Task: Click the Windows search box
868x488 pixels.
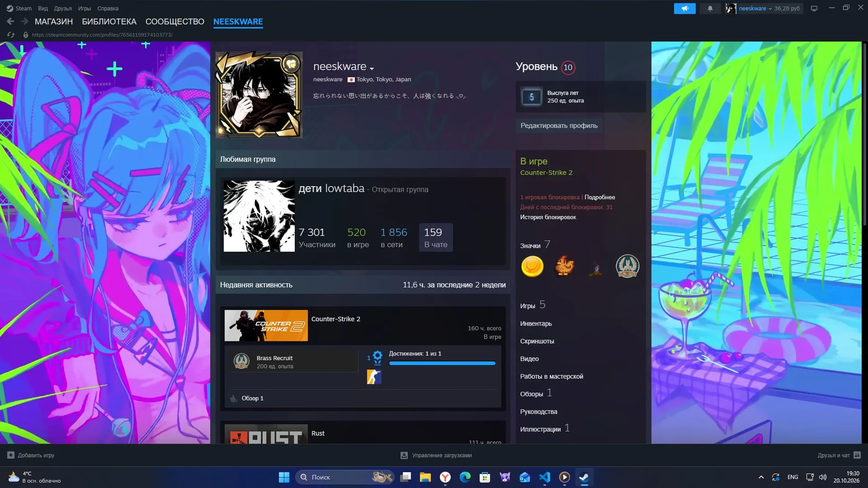Action: click(344, 477)
